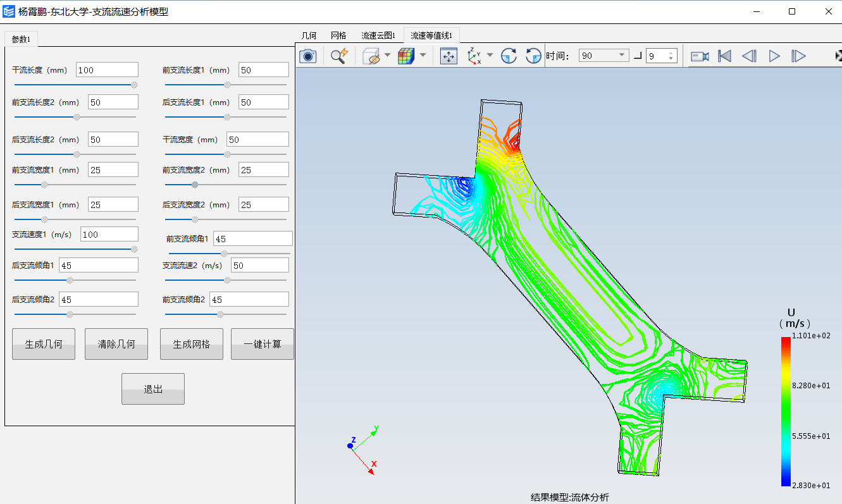
Task: Click the rotate counterclockwise icon
Action: point(533,56)
